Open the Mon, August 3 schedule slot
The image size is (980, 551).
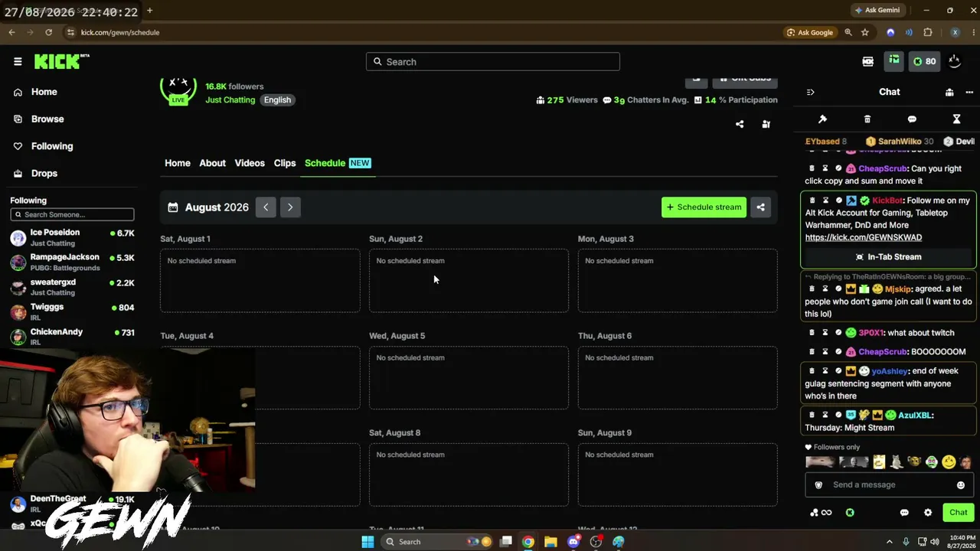[x=678, y=281]
